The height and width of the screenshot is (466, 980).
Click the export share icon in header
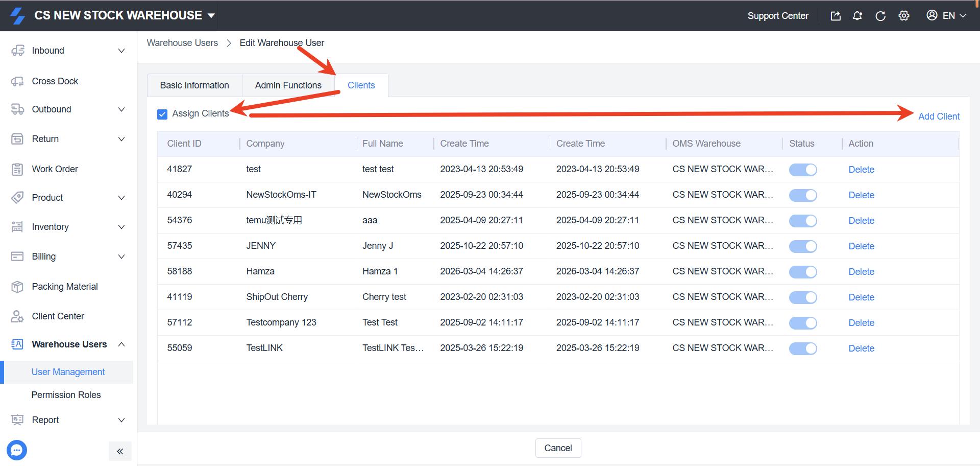pyautogui.click(x=836, y=16)
